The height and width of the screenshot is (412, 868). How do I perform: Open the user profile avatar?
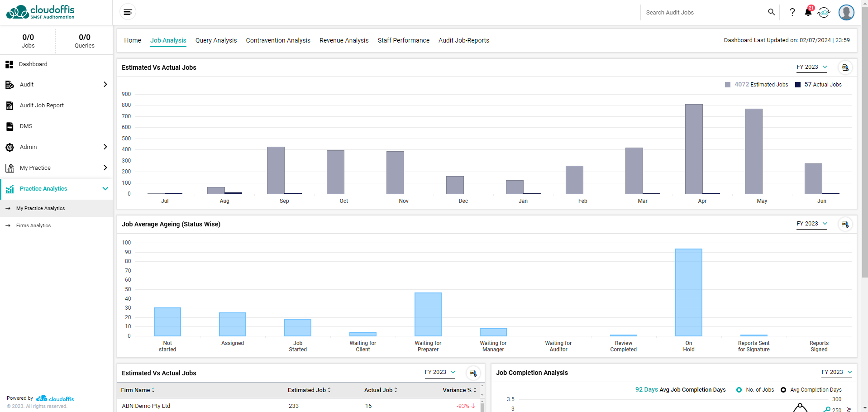846,12
